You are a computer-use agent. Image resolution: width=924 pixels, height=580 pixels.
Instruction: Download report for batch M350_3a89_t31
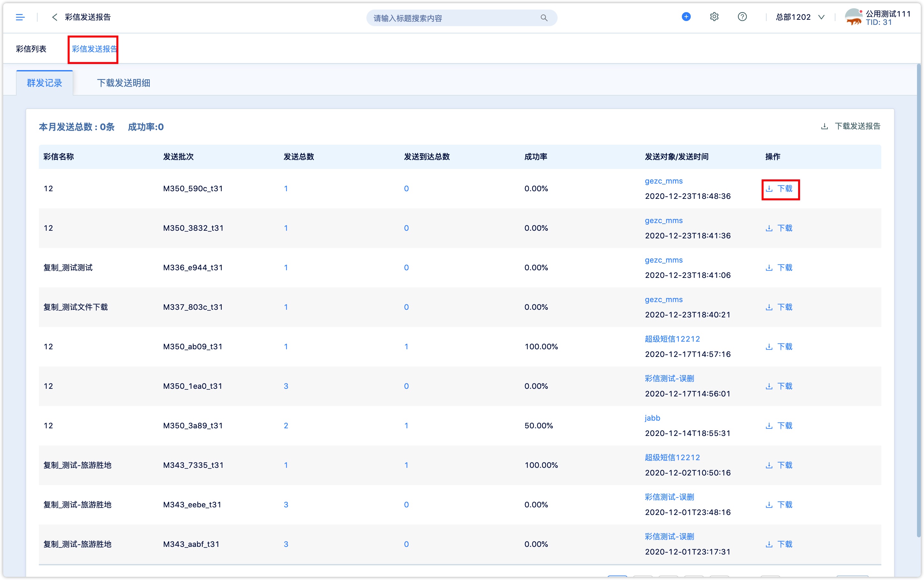click(x=779, y=426)
